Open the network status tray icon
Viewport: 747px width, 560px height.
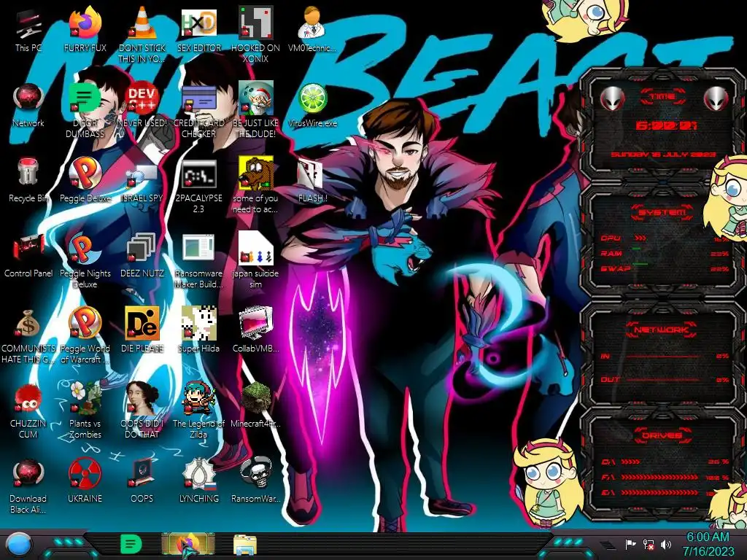648,544
